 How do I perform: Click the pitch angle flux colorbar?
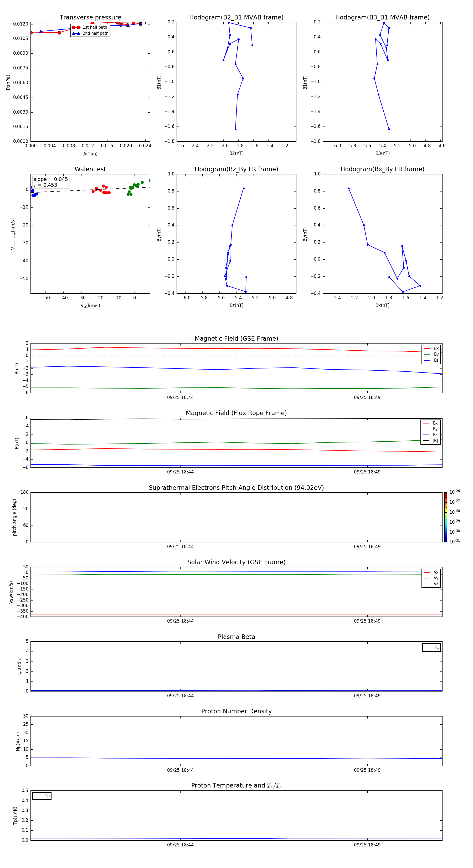point(446,517)
